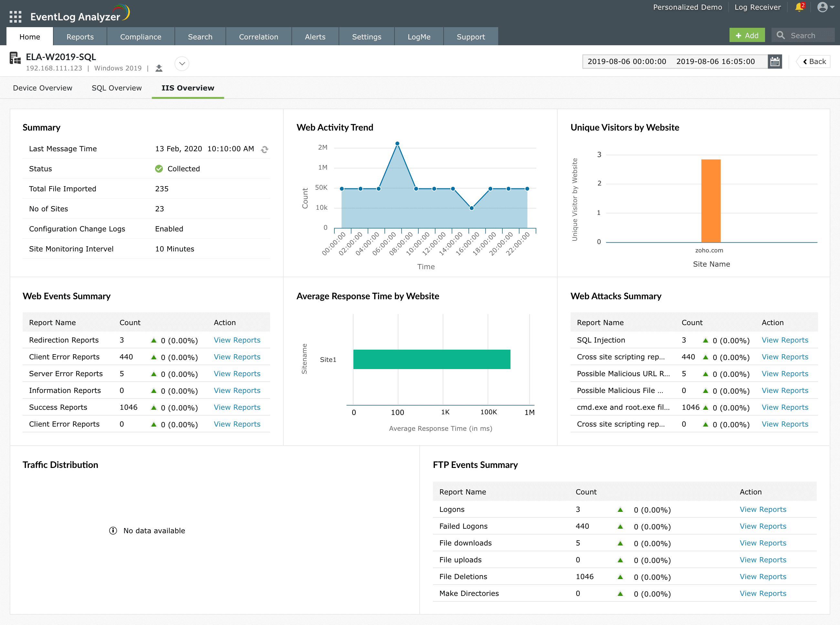
Task: Click the green Collected status icon
Action: [159, 169]
